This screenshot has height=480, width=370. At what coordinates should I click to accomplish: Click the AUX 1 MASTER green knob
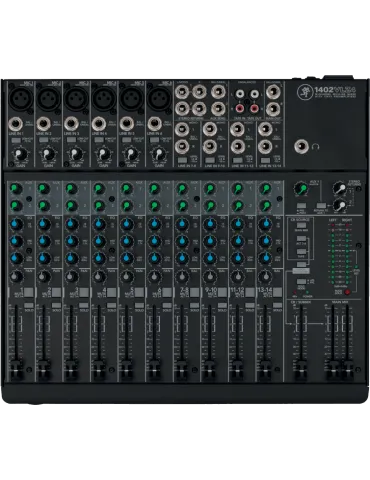click(x=301, y=189)
